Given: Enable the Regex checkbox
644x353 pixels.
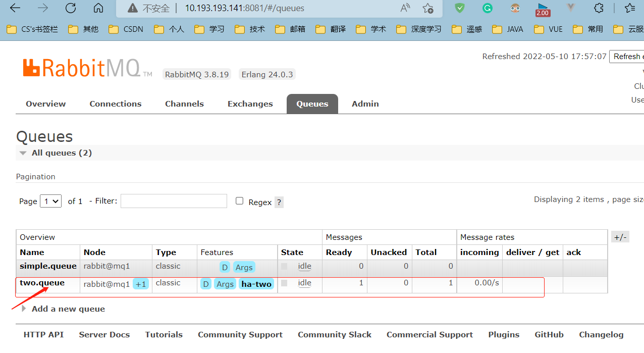Looking at the screenshot, I should point(239,201).
